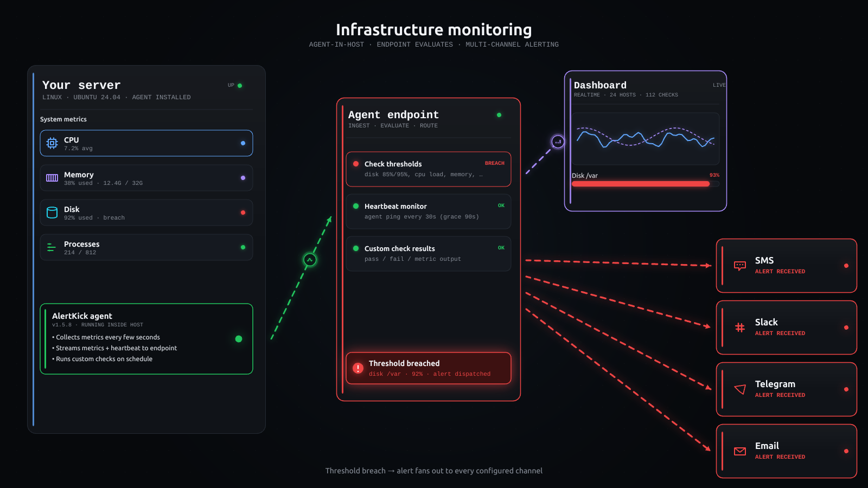Click the red SMS alert dot
868x488 pixels.
click(846, 266)
